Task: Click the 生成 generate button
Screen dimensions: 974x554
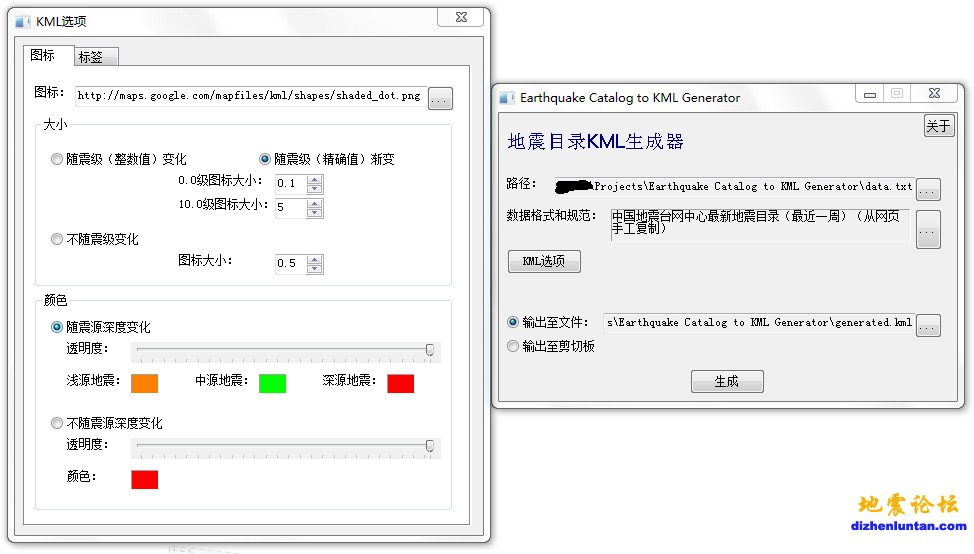Action: click(727, 381)
